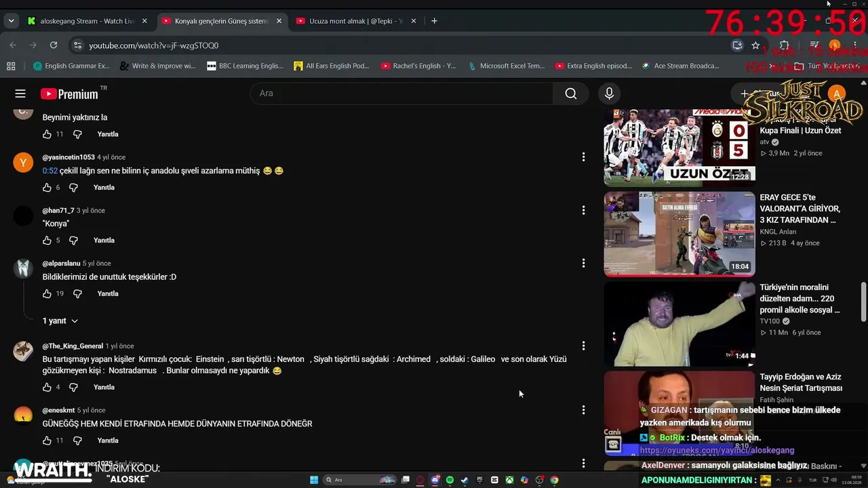This screenshot has width=868, height=488.
Task: Open Tayyip Erdoğan ve Aziz Nesin video title
Action: click(x=801, y=382)
